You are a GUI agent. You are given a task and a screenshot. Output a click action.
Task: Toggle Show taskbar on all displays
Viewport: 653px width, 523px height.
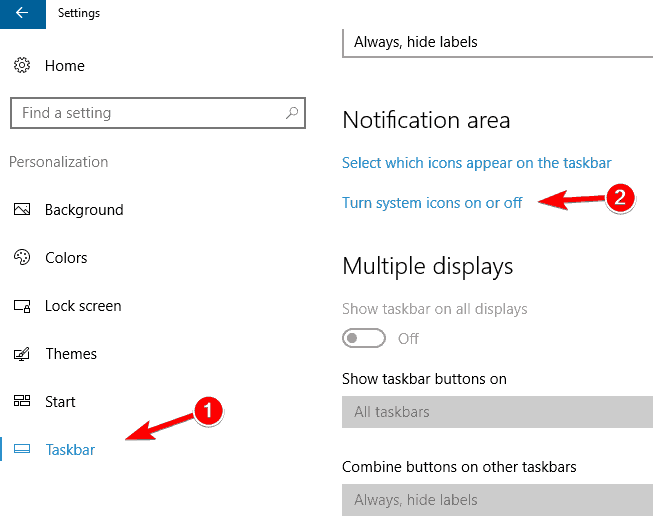pos(364,338)
